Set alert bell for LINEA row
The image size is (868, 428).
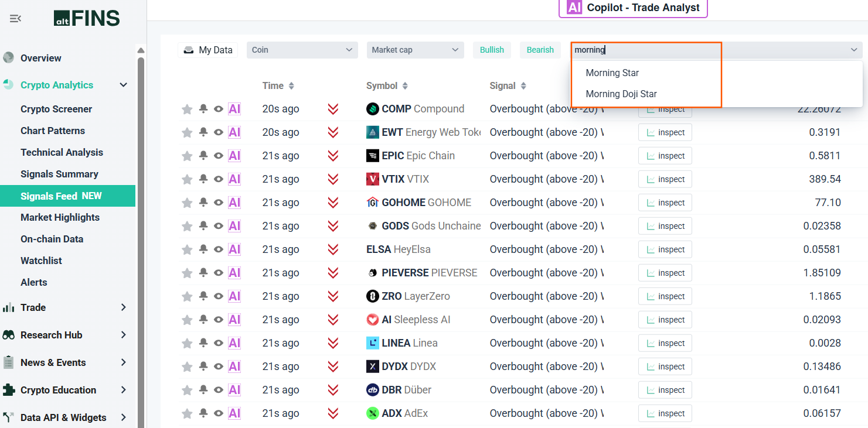coord(203,343)
